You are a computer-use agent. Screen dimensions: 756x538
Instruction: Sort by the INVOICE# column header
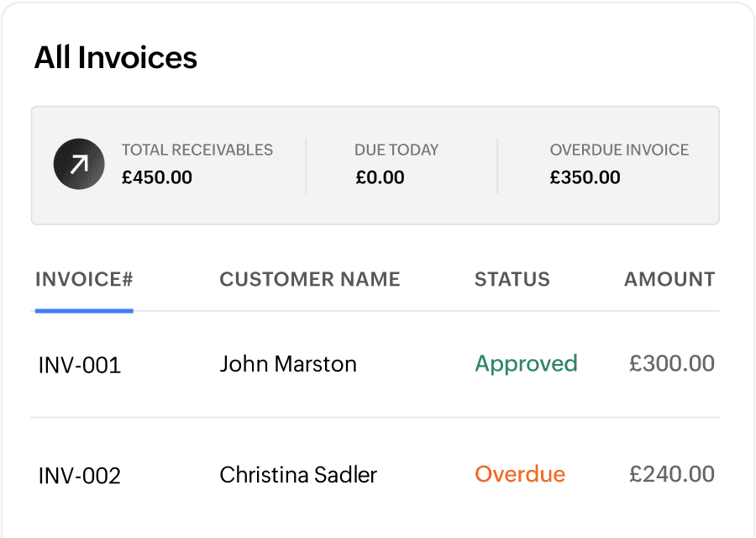coord(84,279)
